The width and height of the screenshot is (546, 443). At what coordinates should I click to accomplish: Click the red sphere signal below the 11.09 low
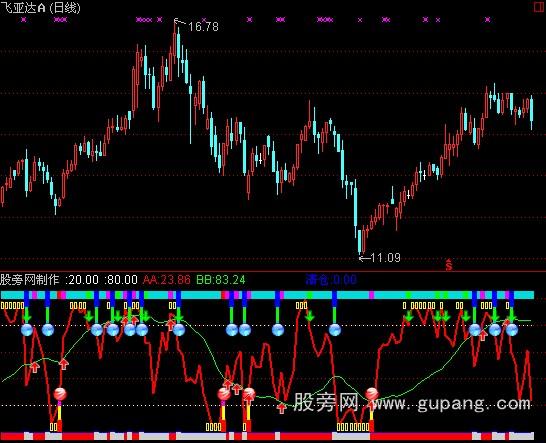coord(372,394)
